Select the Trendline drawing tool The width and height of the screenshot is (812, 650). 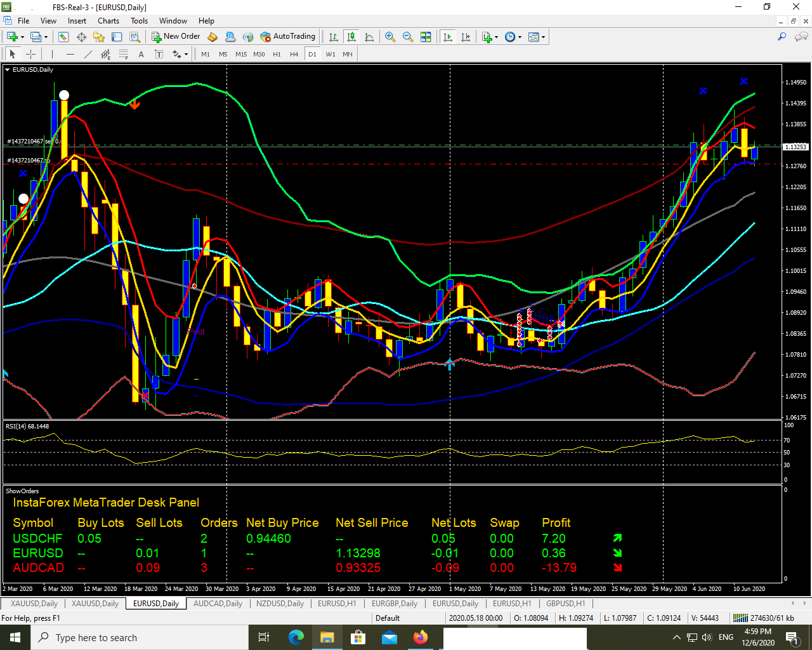pos(88,54)
